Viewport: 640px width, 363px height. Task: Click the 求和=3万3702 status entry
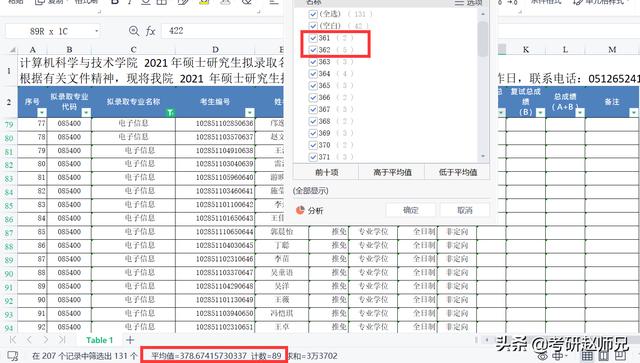click(313, 356)
